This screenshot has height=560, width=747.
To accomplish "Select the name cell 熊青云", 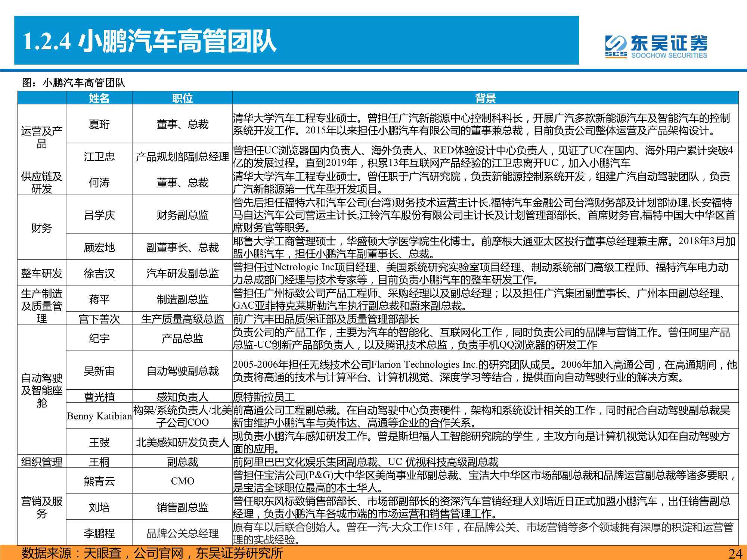I will coord(99,481).
